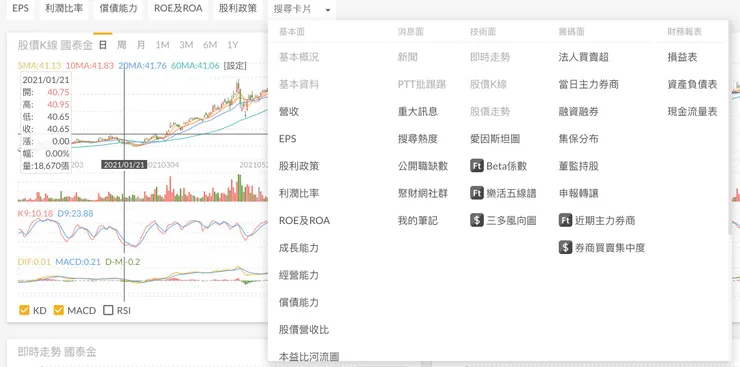The image size is (740, 367).
Task: Select 法人買賣超 in 籌碼面 column
Action: [x=583, y=57]
